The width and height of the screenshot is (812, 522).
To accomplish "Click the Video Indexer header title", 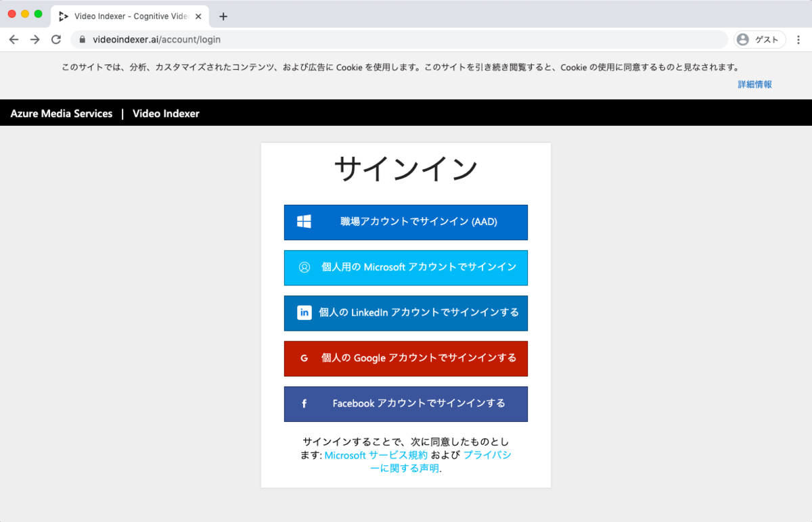I will 166,114.
